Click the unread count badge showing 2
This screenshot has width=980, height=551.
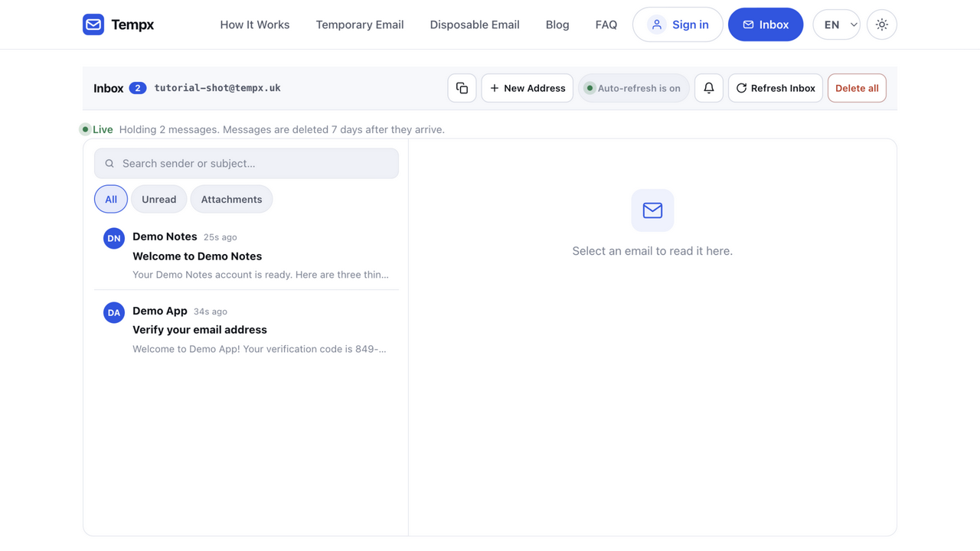(x=138, y=88)
